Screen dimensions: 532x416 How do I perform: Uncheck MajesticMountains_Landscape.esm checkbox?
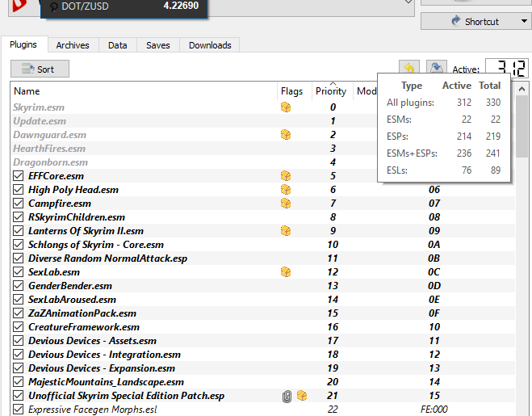coord(19,382)
